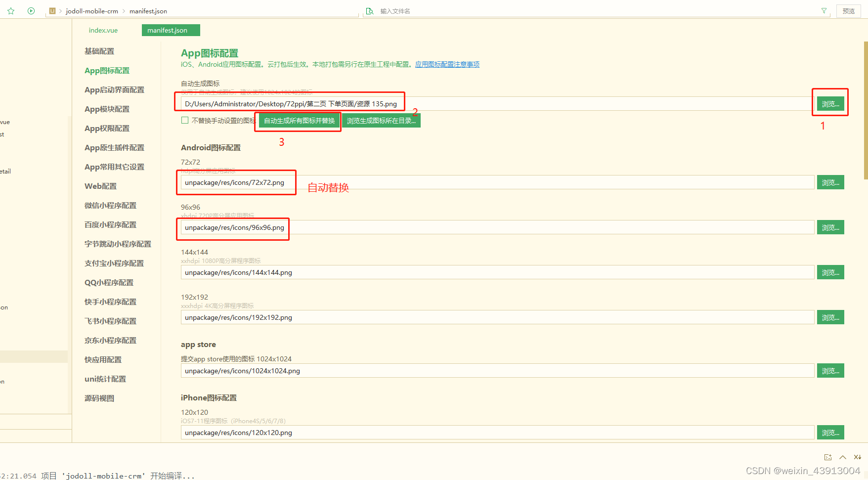Toggle 不替换手动设置的图标 checkbox
This screenshot has width=868, height=480.
click(185, 120)
